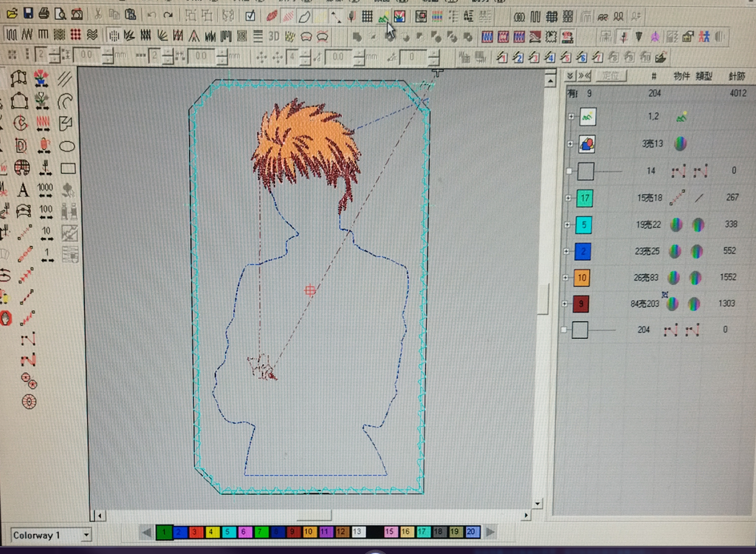The image size is (756, 554).
Task: Expand the first row numbered 1,2
Action: click(x=571, y=116)
